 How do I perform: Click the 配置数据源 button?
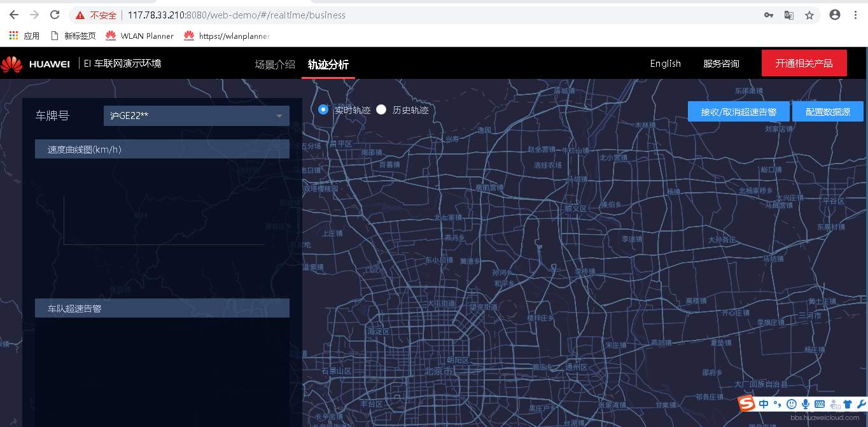(827, 111)
